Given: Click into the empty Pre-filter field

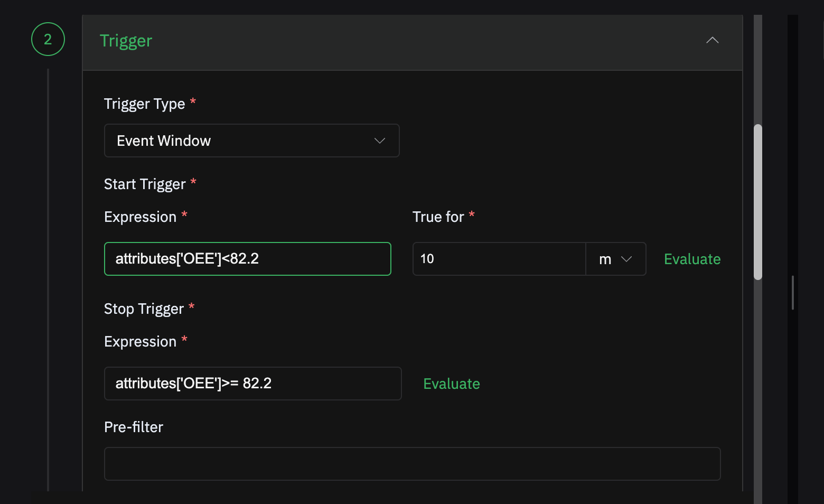Looking at the screenshot, I should pyautogui.click(x=412, y=464).
